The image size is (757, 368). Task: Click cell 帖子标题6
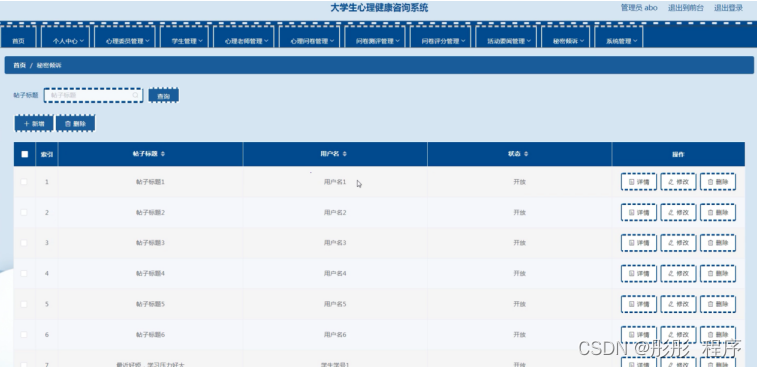click(x=150, y=335)
